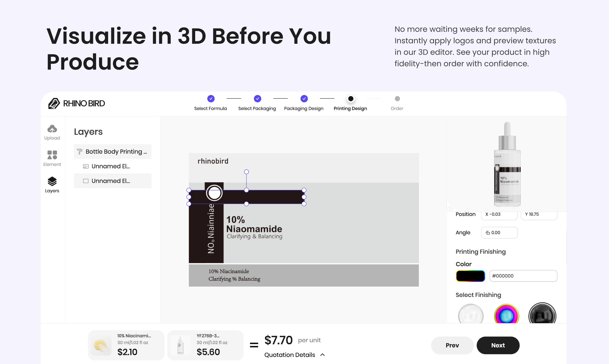Image resolution: width=609 pixels, height=364 pixels.
Task: Click the shape icon on the second Unnamed Element
Action: coord(86,181)
